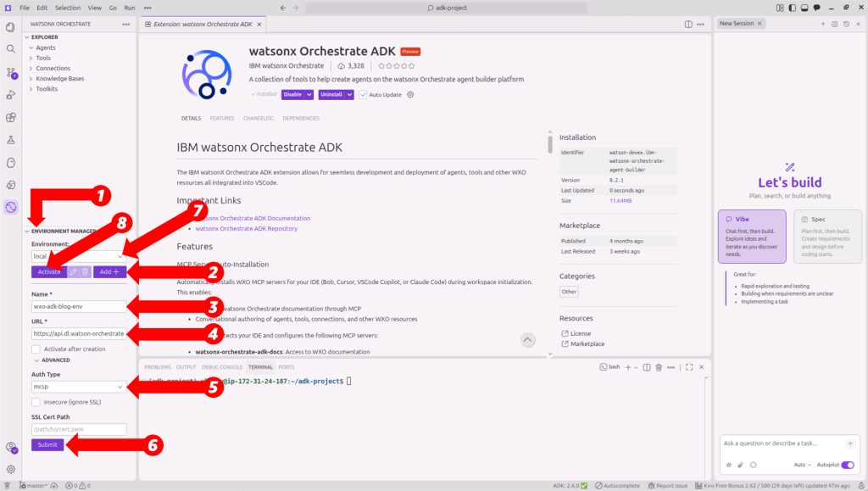
Task: Open the Run and Debug view
Action: coord(9,96)
